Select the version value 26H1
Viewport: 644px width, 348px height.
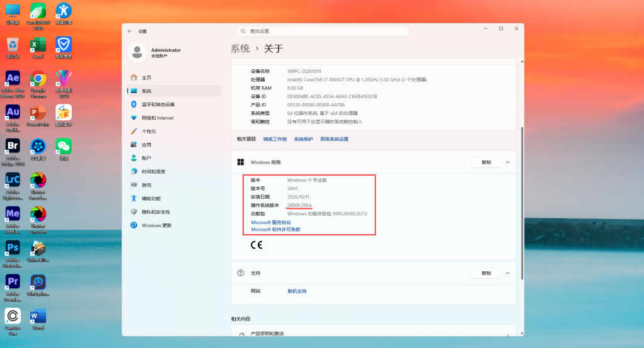(x=292, y=189)
